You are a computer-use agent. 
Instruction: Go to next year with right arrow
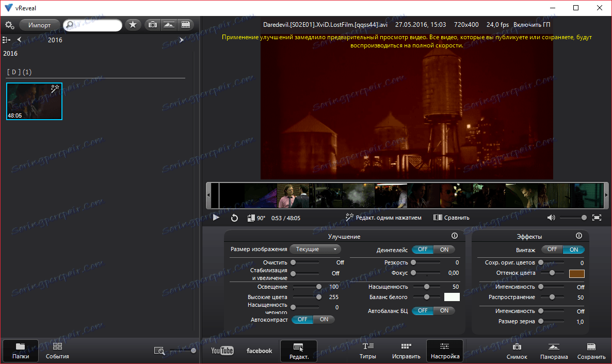point(182,40)
